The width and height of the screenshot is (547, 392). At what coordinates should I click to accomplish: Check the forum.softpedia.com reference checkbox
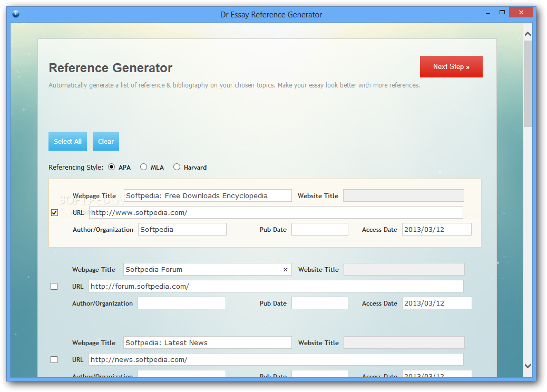[x=54, y=286]
